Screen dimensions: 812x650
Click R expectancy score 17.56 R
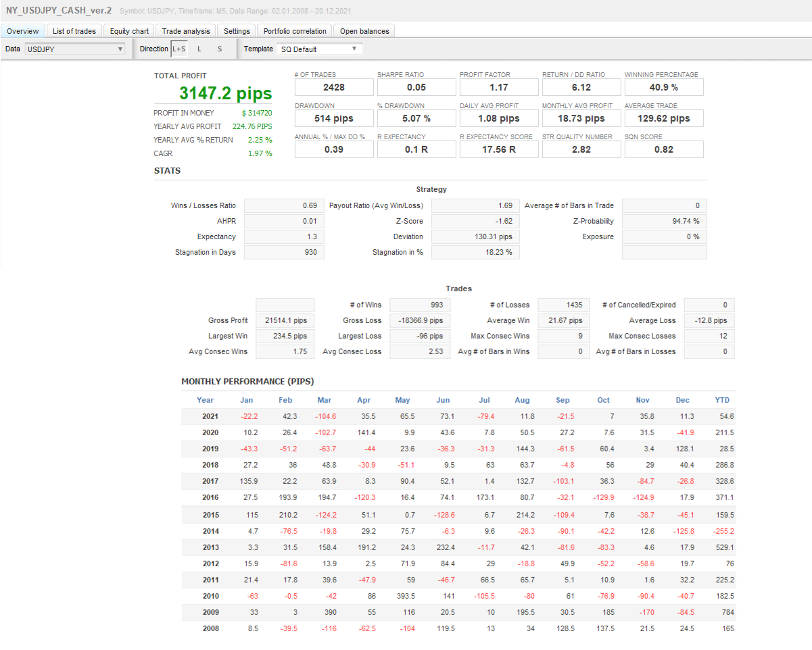pyautogui.click(x=499, y=149)
